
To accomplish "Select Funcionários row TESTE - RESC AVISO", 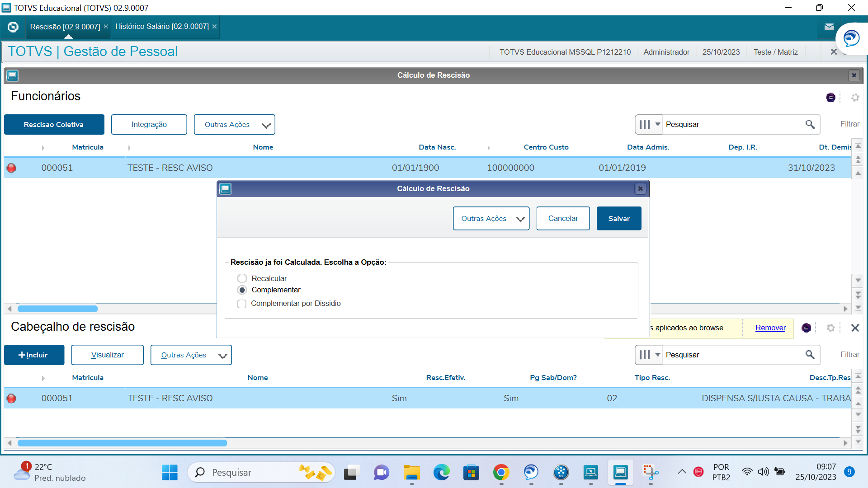I will [x=427, y=168].
